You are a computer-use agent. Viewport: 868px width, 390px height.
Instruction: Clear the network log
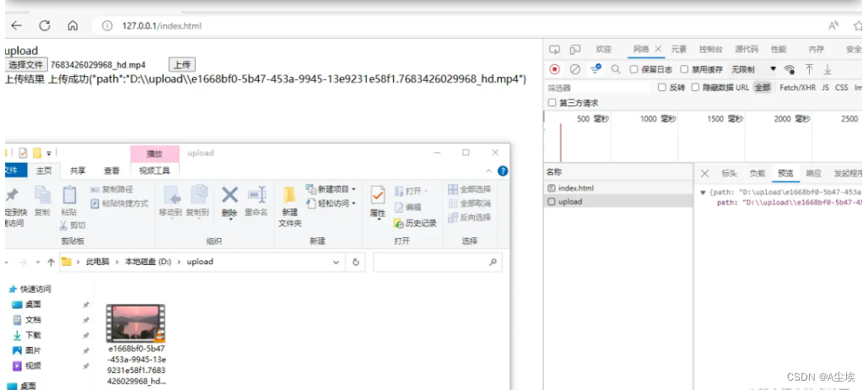coord(575,69)
